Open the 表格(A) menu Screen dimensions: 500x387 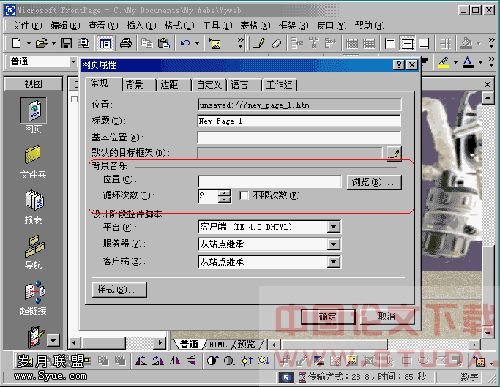click(255, 26)
